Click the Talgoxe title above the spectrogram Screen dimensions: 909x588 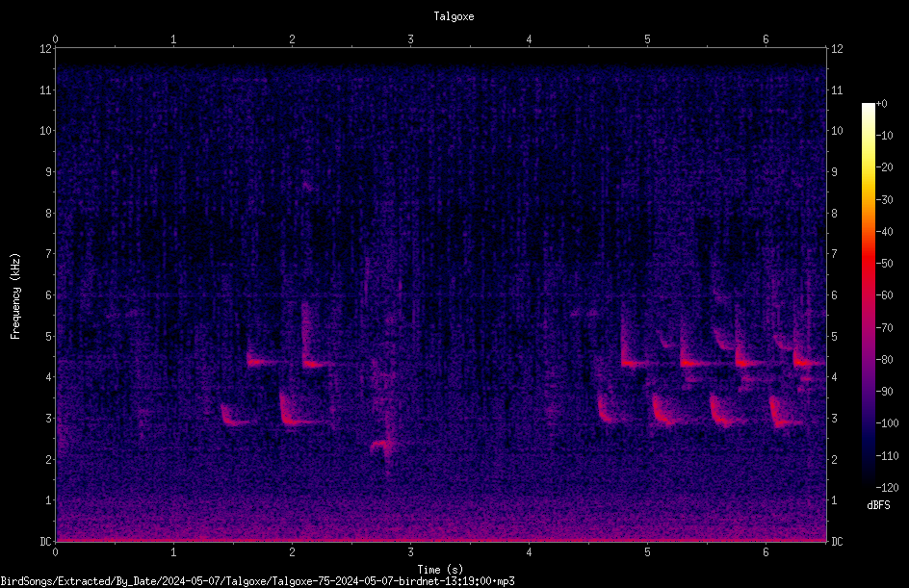(454, 16)
